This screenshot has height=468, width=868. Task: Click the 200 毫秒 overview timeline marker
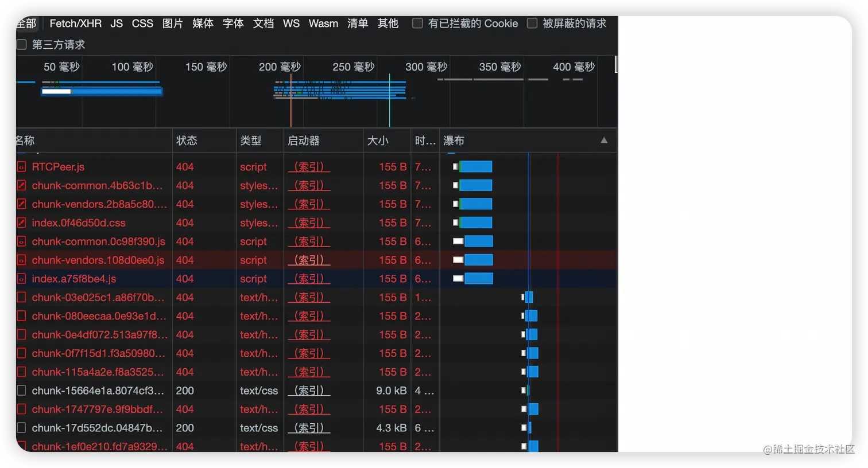[280, 67]
